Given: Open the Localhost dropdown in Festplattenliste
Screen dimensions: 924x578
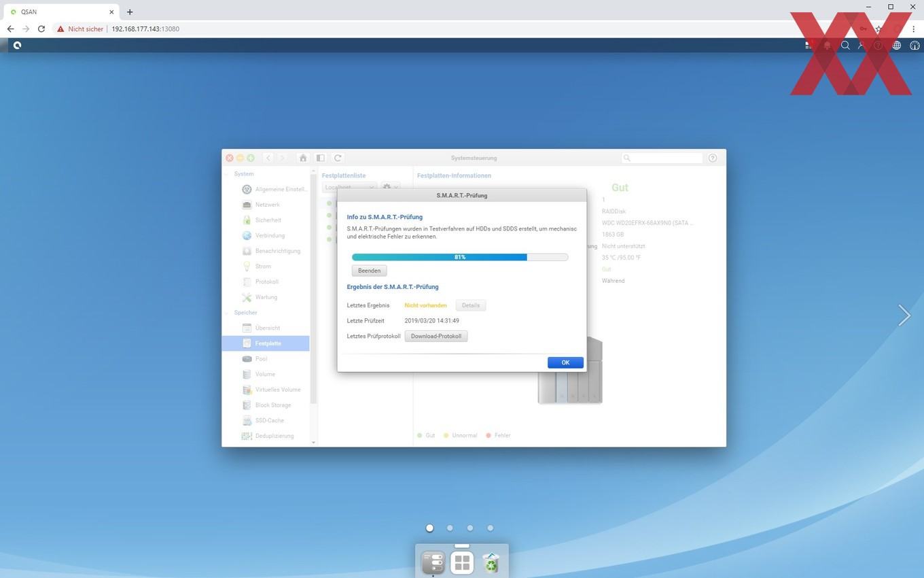Looking at the screenshot, I should click(349, 187).
